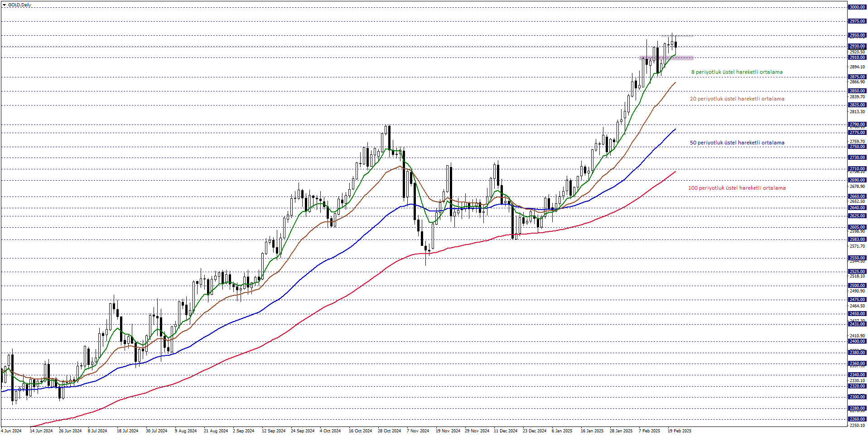Select the 8 periyotluk üstel hareketli ortalama label
Image resolution: width=868 pixels, height=436 pixels.
(737, 72)
